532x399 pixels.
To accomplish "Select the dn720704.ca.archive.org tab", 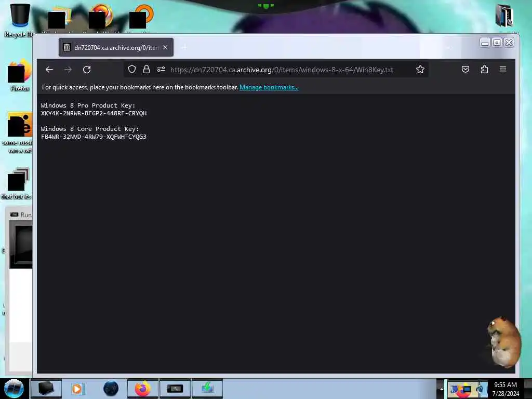I will 116,47.
